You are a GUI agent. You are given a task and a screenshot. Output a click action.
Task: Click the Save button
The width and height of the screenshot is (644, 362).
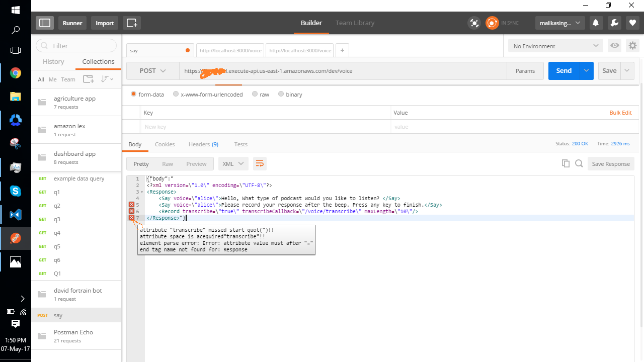pyautogui.click(x=609, y=71)
